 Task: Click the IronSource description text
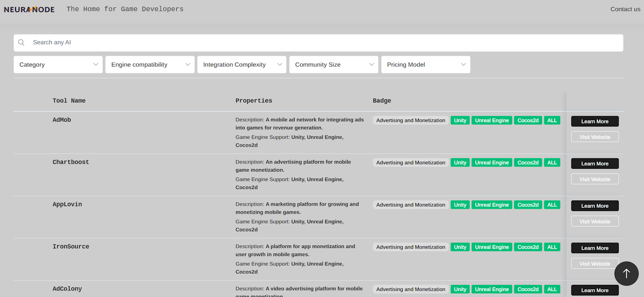[296, 250]
